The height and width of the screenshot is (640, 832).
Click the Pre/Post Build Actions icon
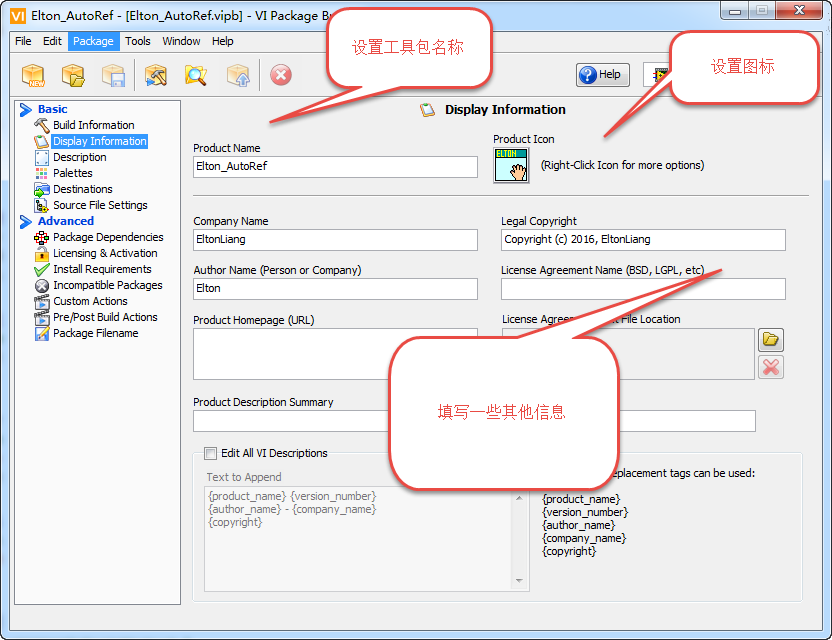tap(41, 317)
